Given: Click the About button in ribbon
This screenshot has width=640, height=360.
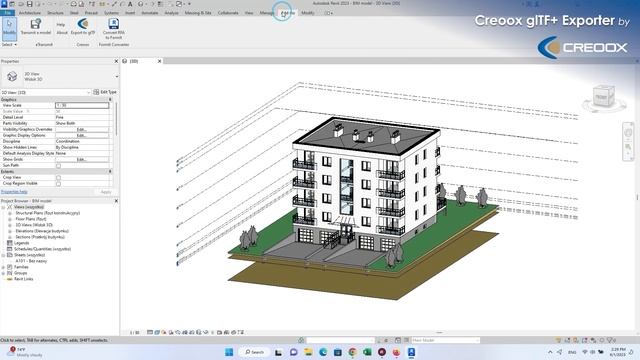Looking at the screenshot, I should point(62,33).
